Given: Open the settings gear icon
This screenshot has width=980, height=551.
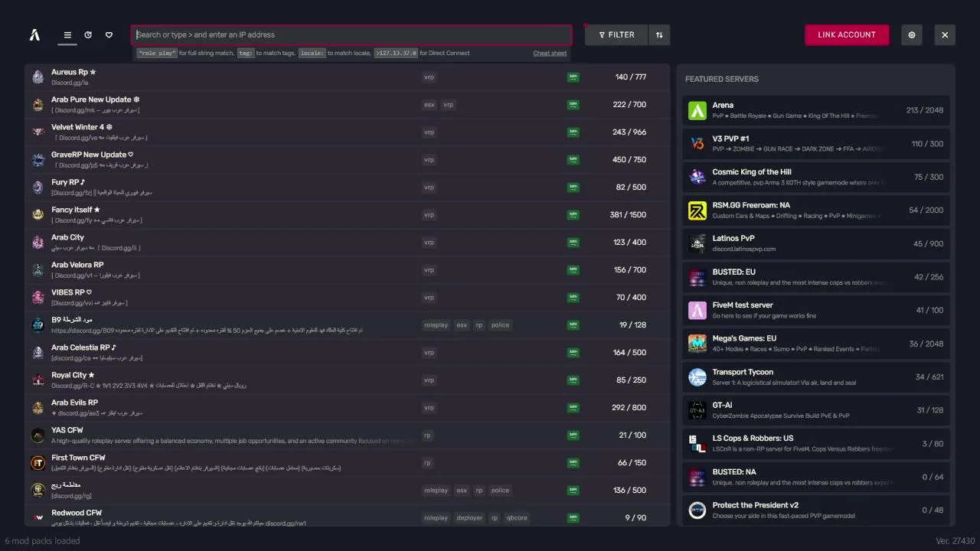Looking at the screenshot, I should click(912, 34).
